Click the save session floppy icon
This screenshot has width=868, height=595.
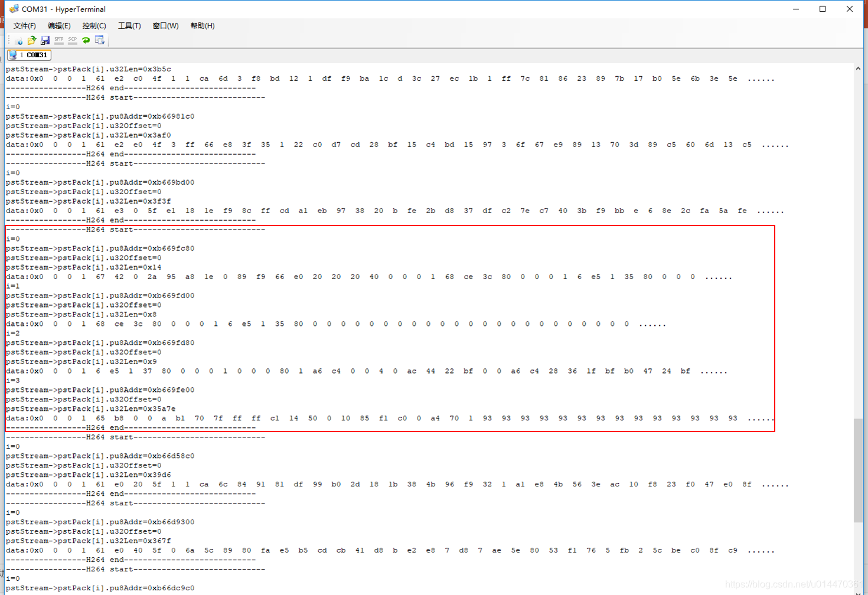tap(45, 40)
